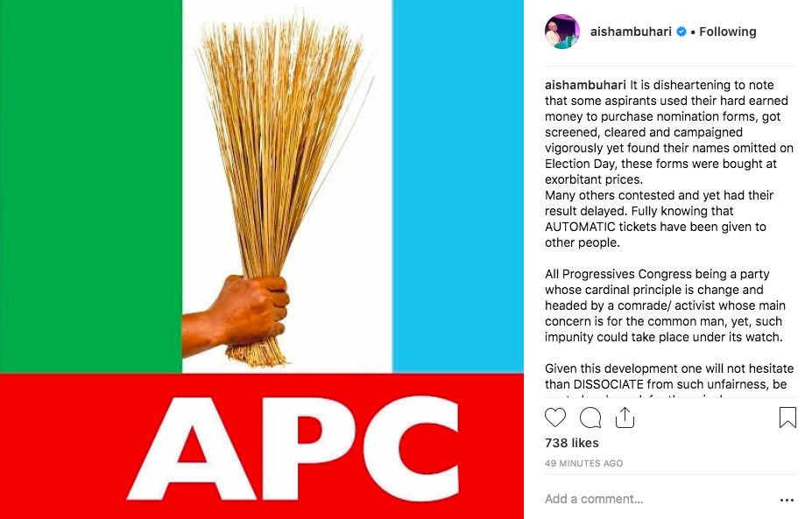Click the aishambuhari name in the caption
The height and width of the screenshot is (519, 812).
tap(585, 85)
